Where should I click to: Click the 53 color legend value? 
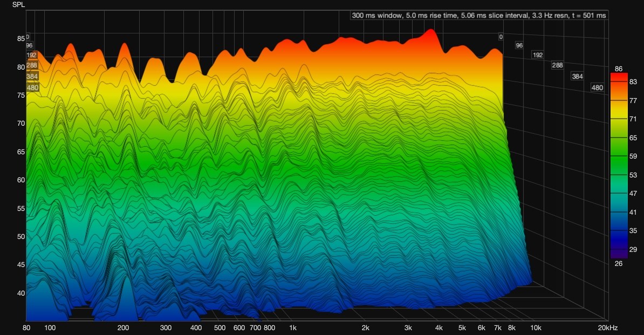633,175
